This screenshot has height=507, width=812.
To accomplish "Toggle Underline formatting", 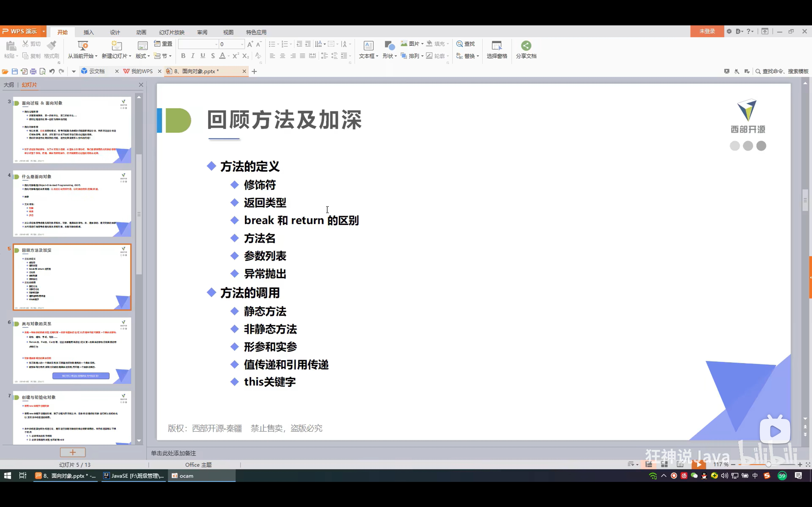I will [x=203, y=56].
